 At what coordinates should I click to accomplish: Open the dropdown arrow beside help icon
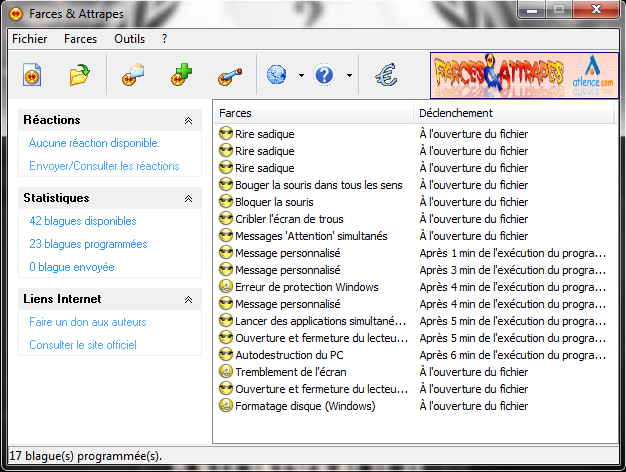coord(349,75)
